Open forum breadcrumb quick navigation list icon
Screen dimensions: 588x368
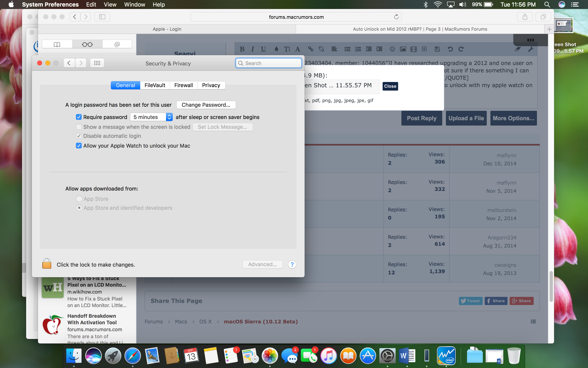[x=533, y=322]
